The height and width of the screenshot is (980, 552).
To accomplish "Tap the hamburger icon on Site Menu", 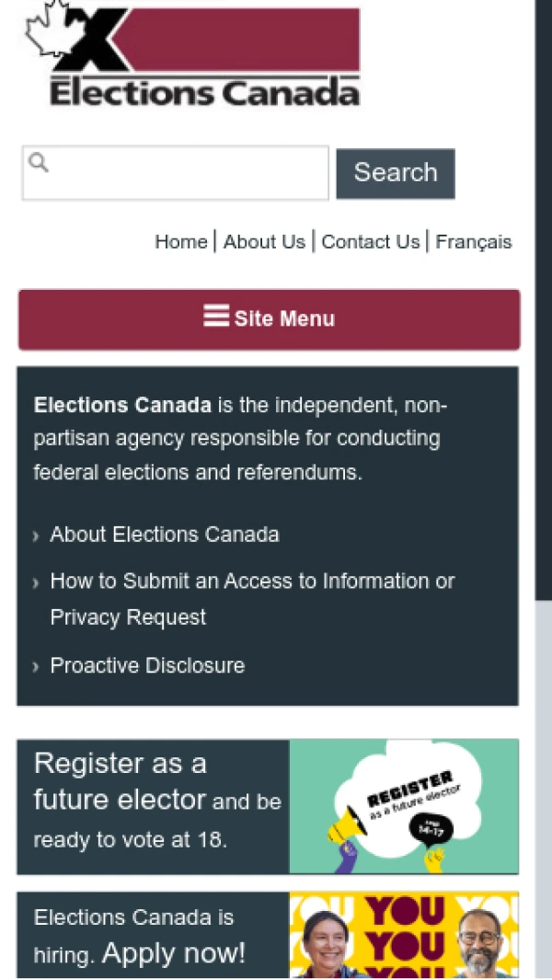I will pos(216,317).
